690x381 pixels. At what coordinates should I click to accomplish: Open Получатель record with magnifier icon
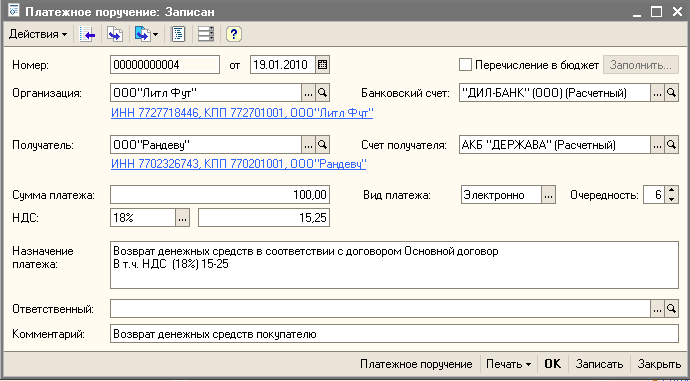point(323,144)
